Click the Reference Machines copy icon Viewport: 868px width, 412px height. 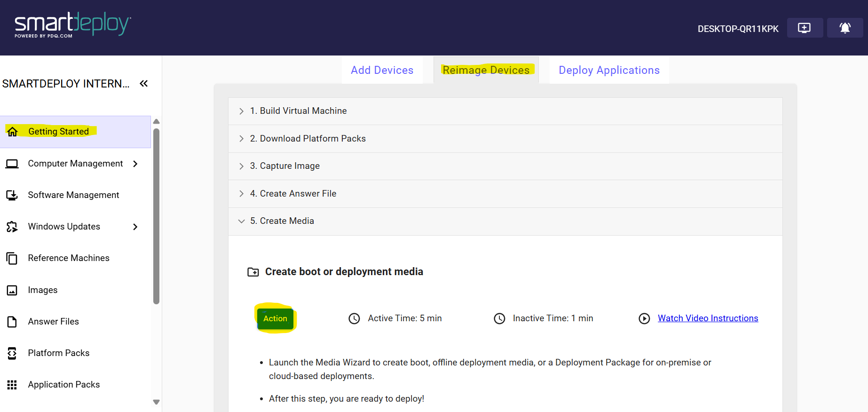[x=12, y=258]
